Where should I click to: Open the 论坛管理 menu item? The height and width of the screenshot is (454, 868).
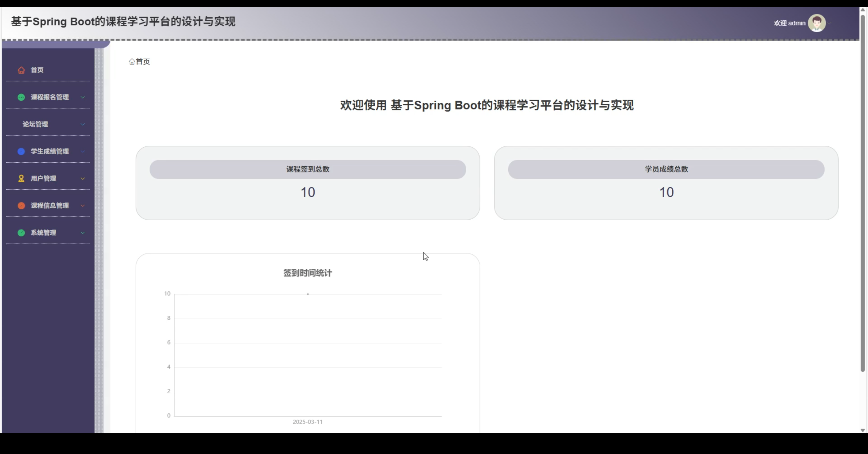click(35, 124)
